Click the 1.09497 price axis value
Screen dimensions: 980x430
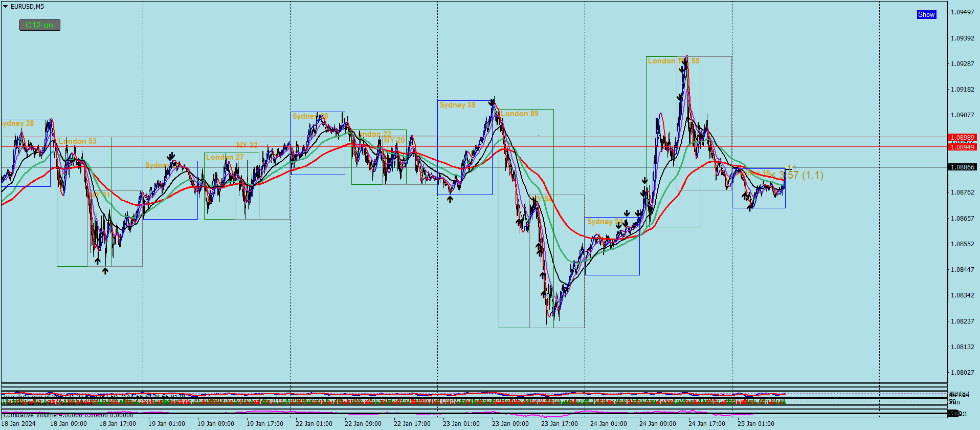coord(962,12)
